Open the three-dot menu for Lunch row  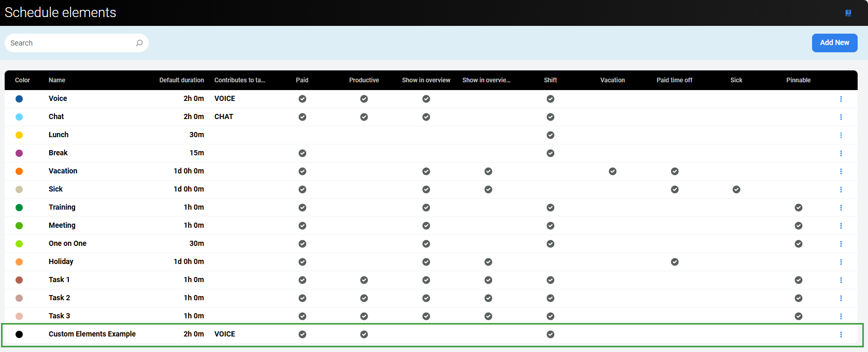[x=841, y=135]
